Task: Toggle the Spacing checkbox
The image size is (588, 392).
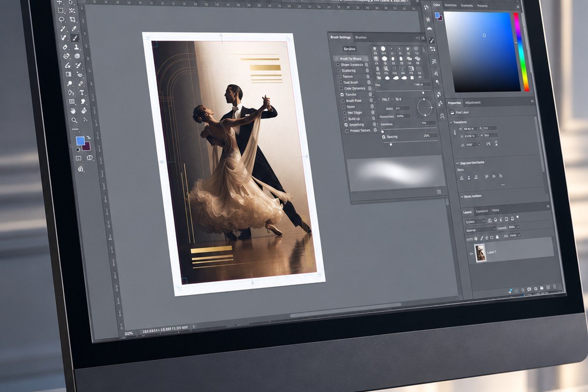Action: [x=384, y=137]
